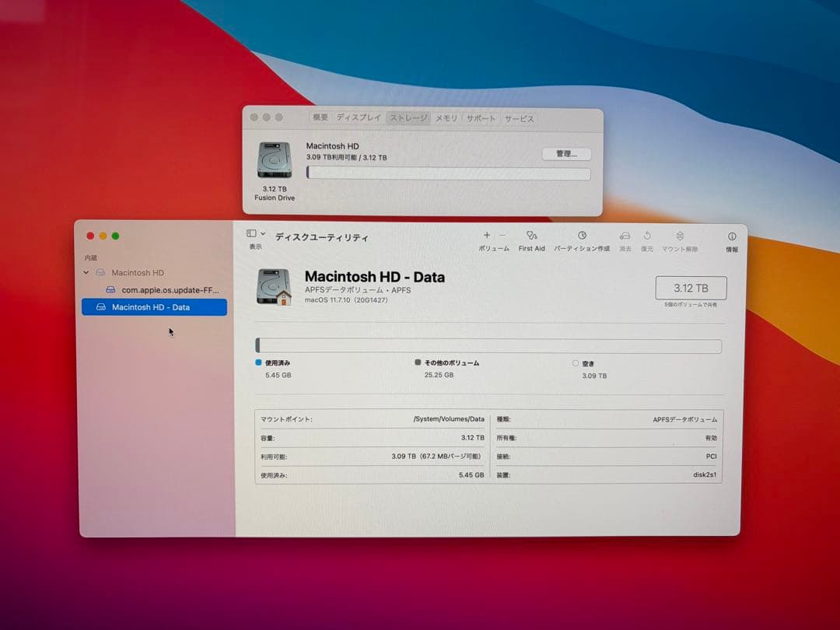This screenshot has height=630, width=840.
Task: Open the ディスプレイ tab
Action: (x=359, y=118)
